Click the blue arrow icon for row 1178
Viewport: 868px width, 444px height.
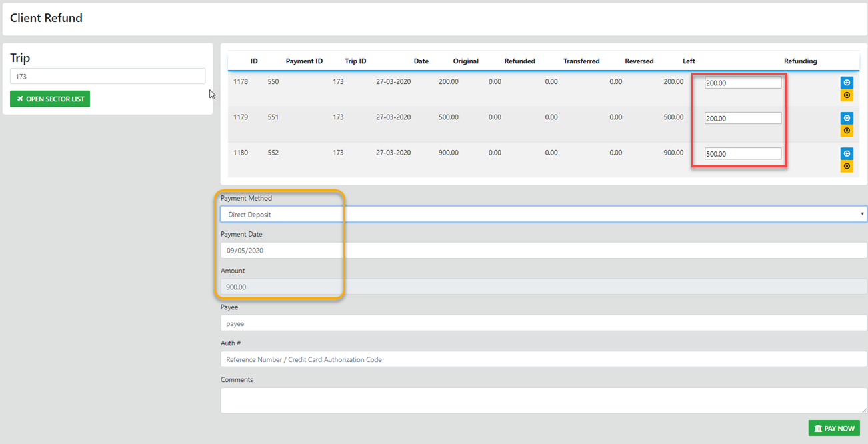coord(847,83)
